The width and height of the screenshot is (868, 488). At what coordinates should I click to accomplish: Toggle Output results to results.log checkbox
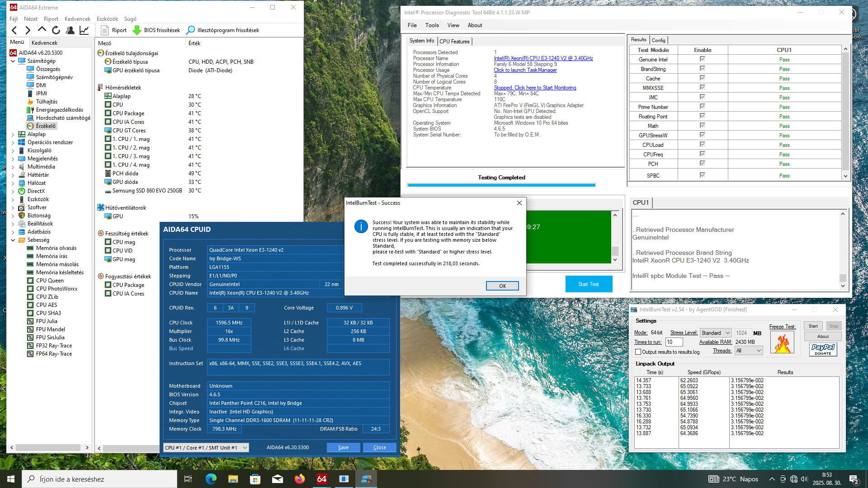coord(638,352)
